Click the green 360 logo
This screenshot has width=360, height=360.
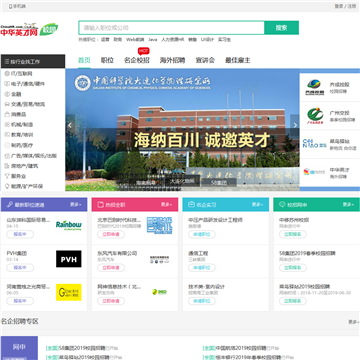[x=160, y=292]
